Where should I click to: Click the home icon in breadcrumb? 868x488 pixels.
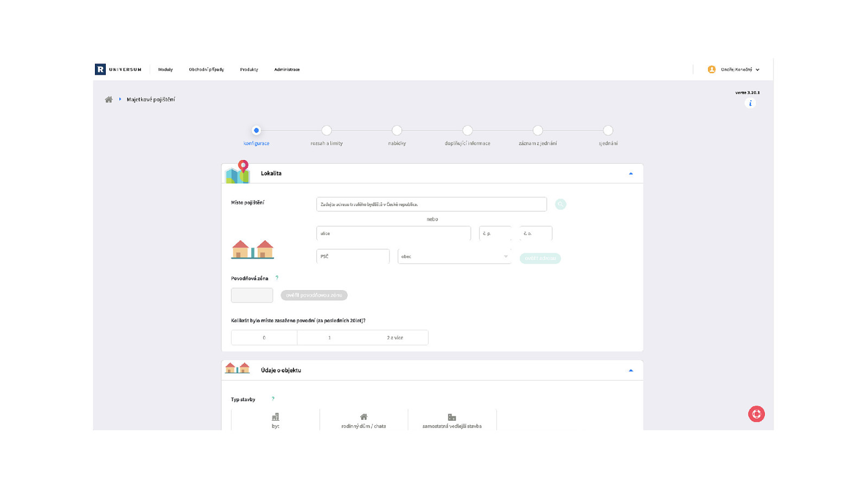click(x=108, y=100)
